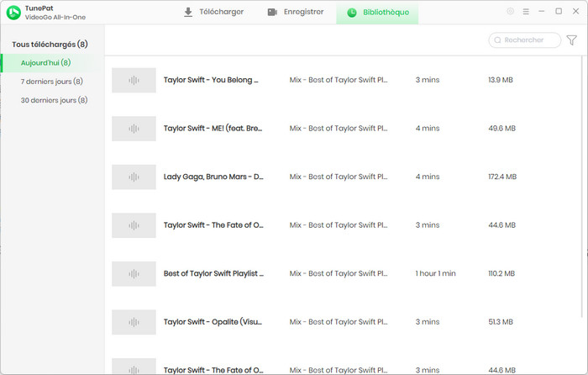Viewport: 588px width, 375px height.
Task: Select title Taylor Swift - Opalite (Visu...
Action: pos(213,322)
